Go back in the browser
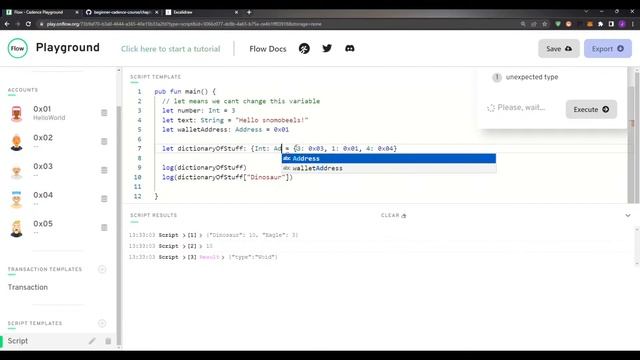 (7, 24)
